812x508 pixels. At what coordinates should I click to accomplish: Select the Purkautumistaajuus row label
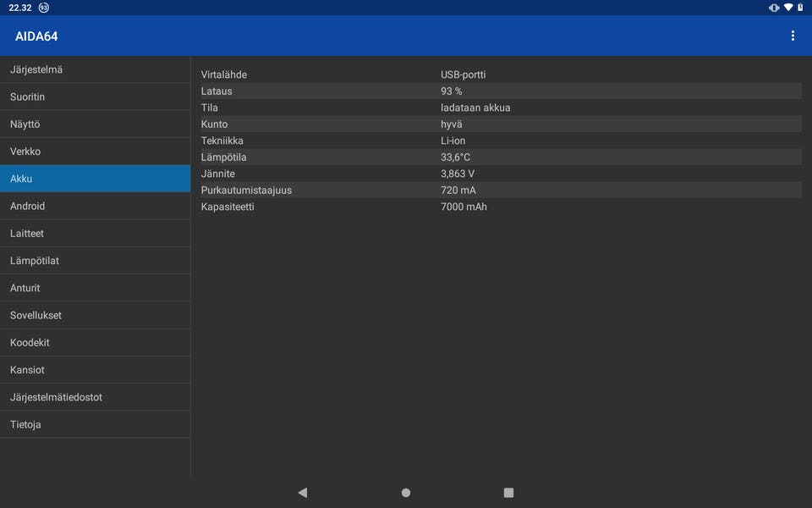[x=246, y=190]
